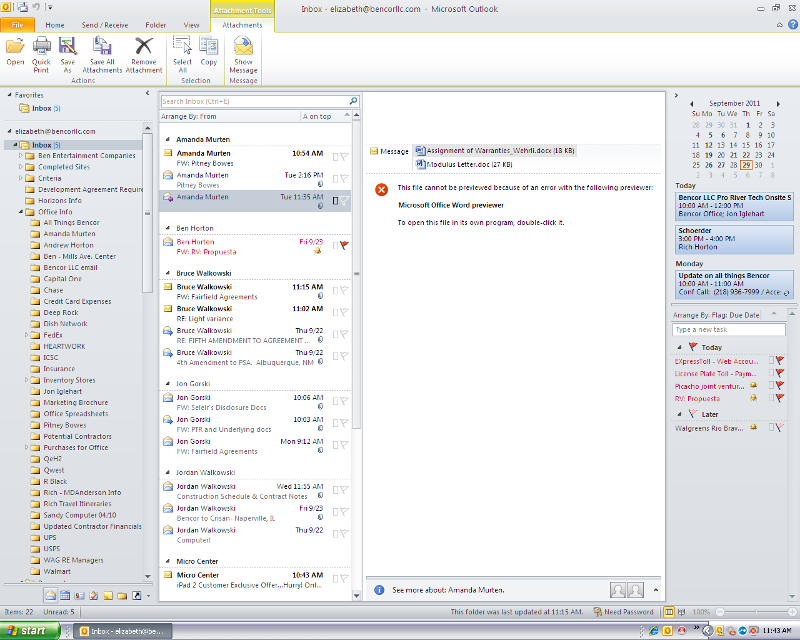
Task: Flag the Micro Center 10:43 AM message
Action: pyautogui.click(x=344, y=578)
